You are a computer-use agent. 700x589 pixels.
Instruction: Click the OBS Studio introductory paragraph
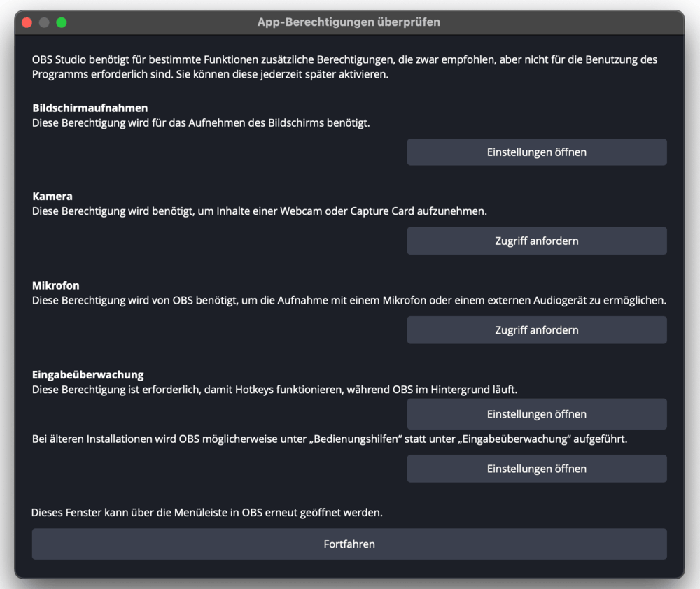344,66
